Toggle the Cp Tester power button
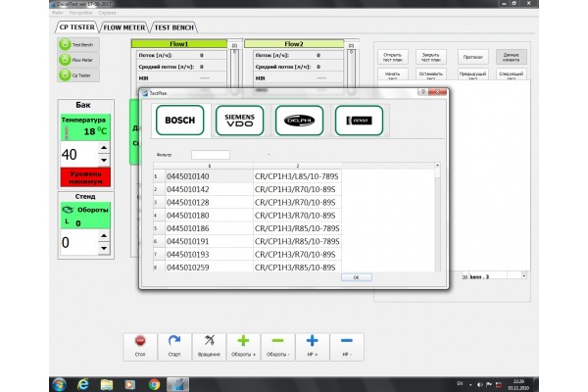Image resolution: width=588 pixels, height=392 pixels. point(65,74)
